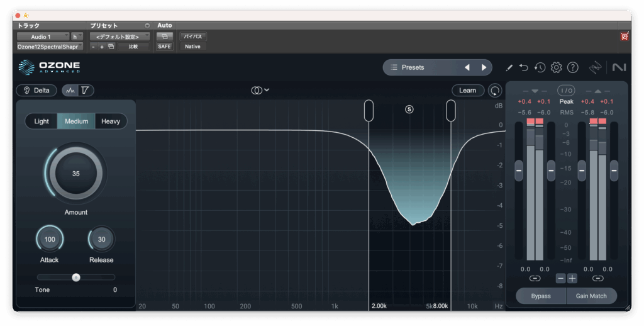Viewport: 644px width, 326px height.
Task: Load the previous preset arrow
Action: [467, 67]
